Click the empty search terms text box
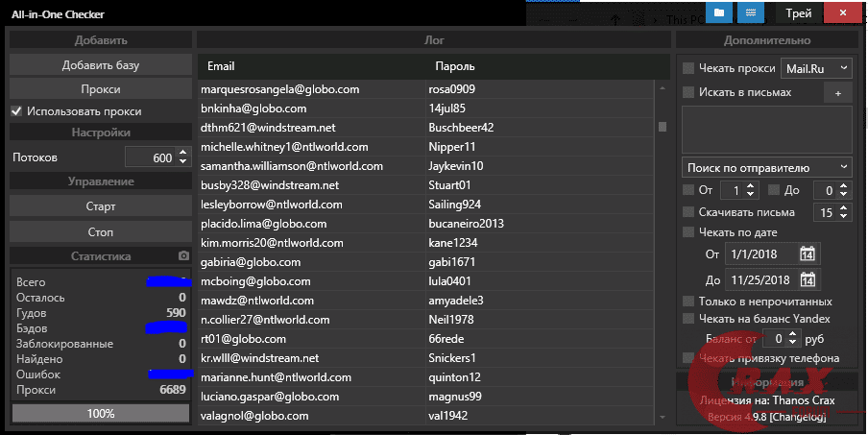This screenshot has width=868, height=435. tap(766, 130)
